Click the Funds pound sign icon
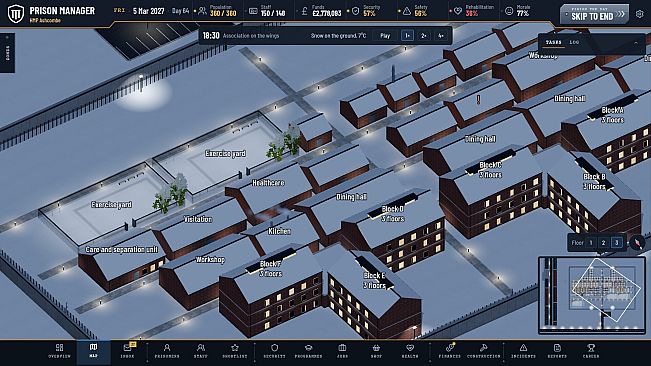The width and height of the screenshot is (651, 366). pos(304,11)
